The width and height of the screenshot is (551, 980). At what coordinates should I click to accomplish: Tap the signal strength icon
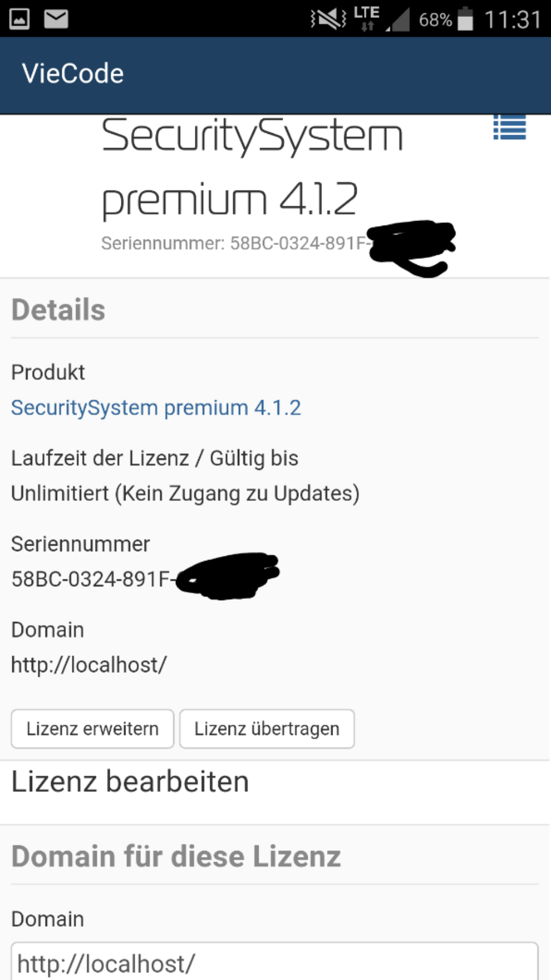coord(398,20)
